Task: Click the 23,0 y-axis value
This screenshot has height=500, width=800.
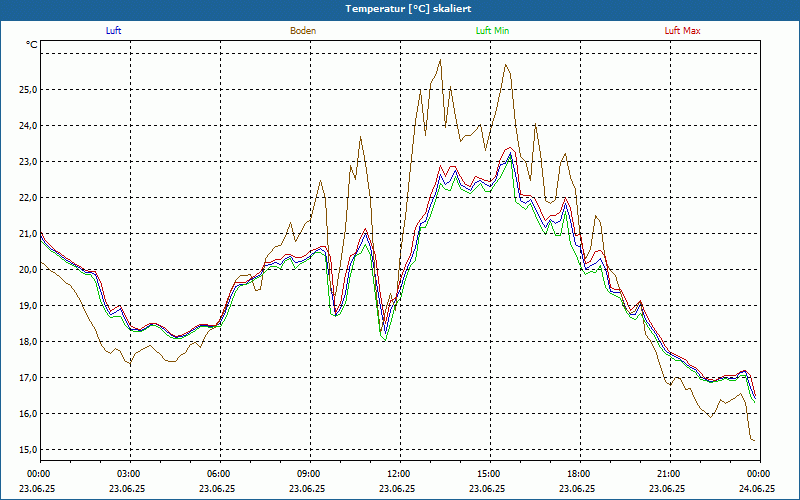Action: (x=29, y=162)
